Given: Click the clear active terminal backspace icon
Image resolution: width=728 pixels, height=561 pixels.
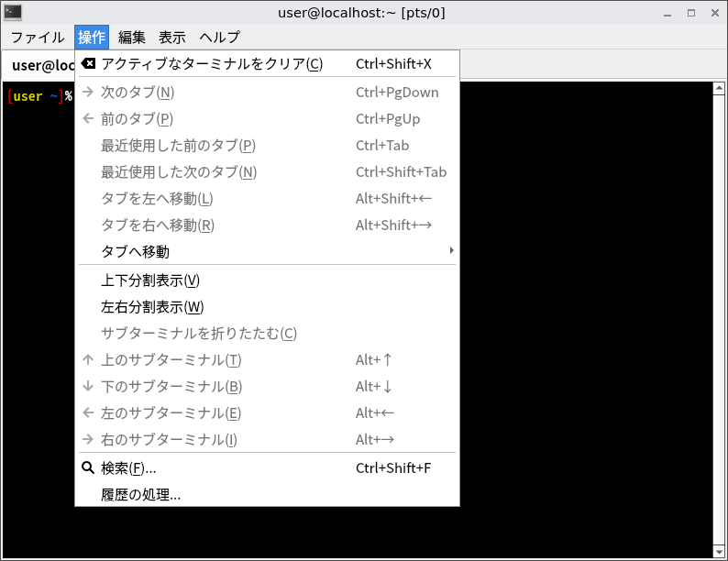Looking at the screenshot, I should [x=88, y=64].
